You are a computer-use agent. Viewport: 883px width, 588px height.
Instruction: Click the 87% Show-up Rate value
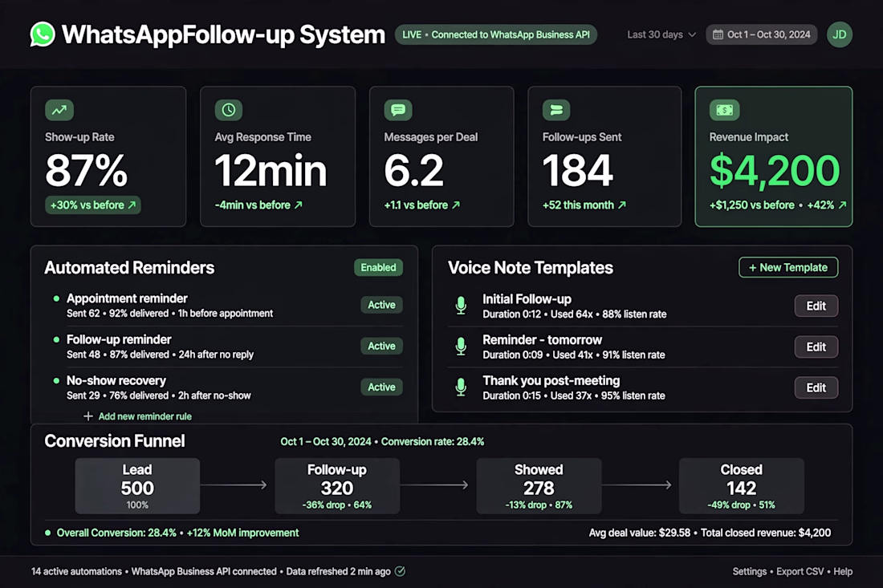(x=86, y=171)
